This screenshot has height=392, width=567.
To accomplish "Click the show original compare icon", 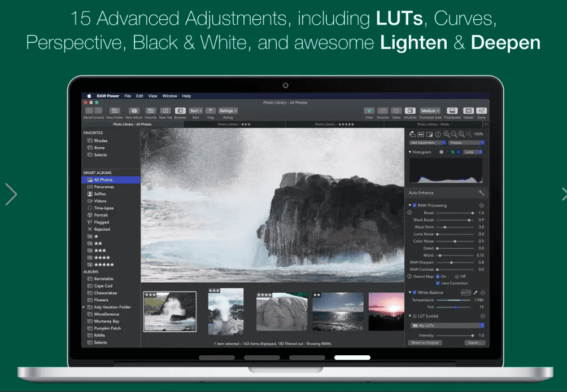I will pos(430,134).
